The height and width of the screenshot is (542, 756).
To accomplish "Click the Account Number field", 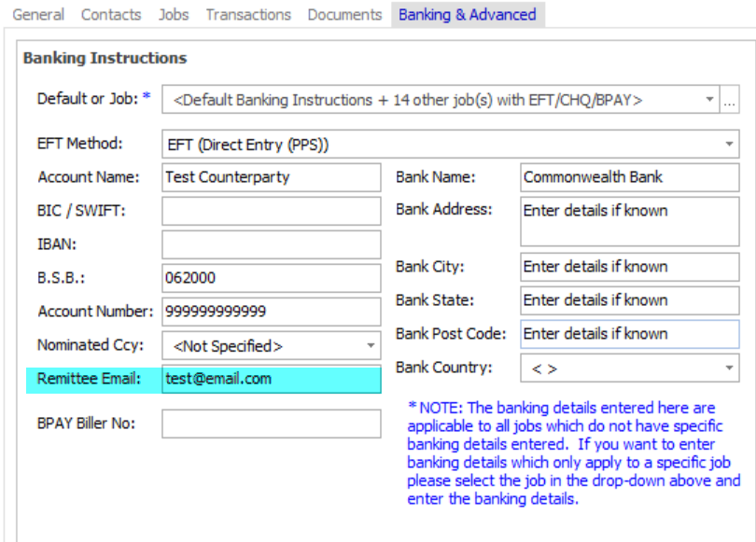I will pos(271,312).
